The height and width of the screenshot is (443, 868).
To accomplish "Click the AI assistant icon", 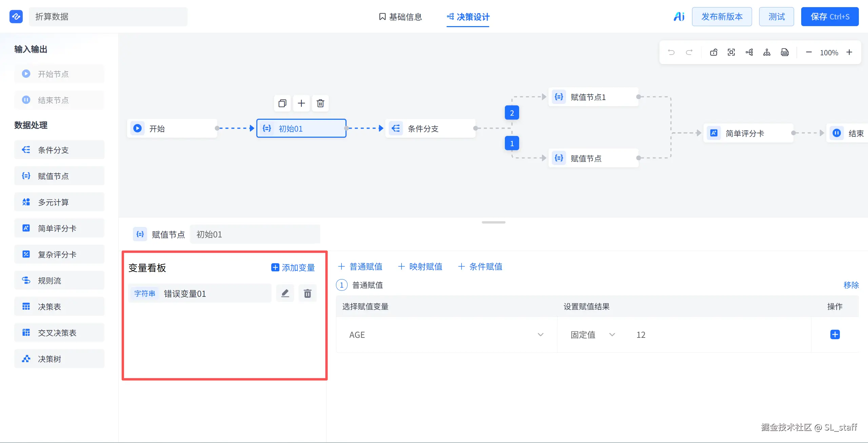I will pos(679,16).
